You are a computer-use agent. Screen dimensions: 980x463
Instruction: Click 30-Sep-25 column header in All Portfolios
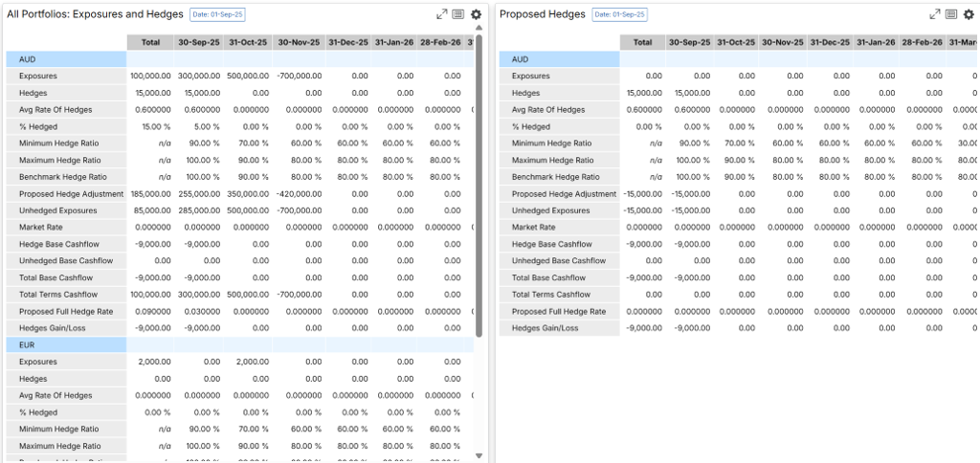click(x=199, y=42)
